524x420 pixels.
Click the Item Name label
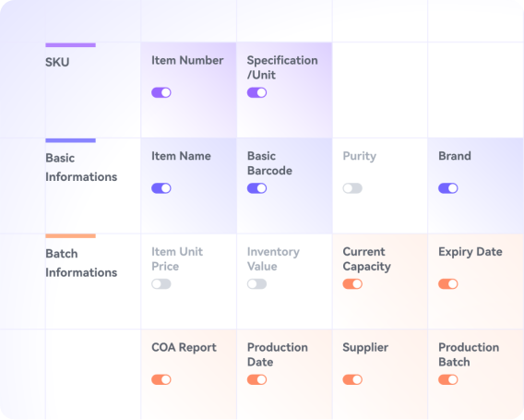[x=181, y=156]
